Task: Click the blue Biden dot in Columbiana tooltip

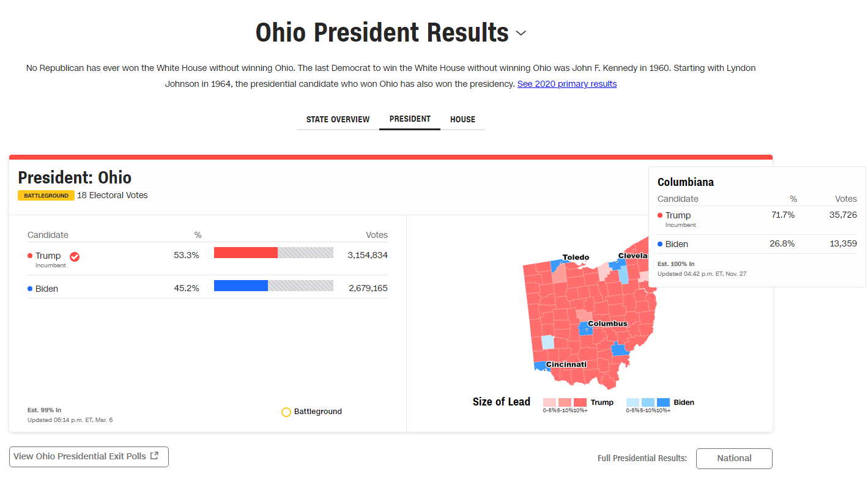Action: (660, 244)
